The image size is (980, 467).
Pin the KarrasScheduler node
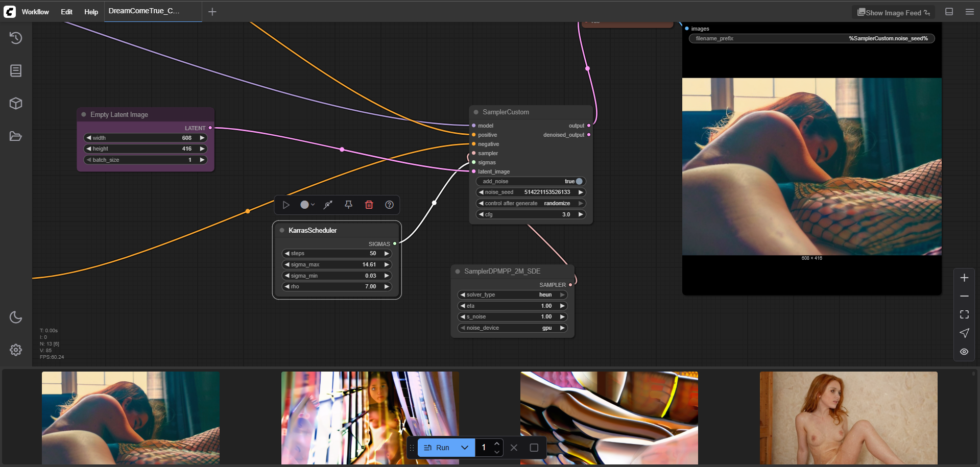[x=349, y=205]
